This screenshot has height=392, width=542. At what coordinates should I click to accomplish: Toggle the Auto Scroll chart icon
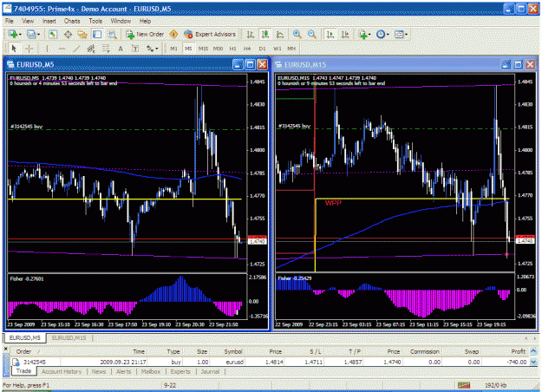(x=330, y=34)
